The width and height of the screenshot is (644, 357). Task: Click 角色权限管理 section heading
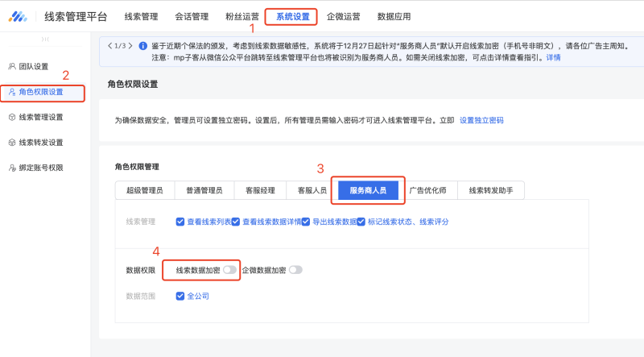137,167
